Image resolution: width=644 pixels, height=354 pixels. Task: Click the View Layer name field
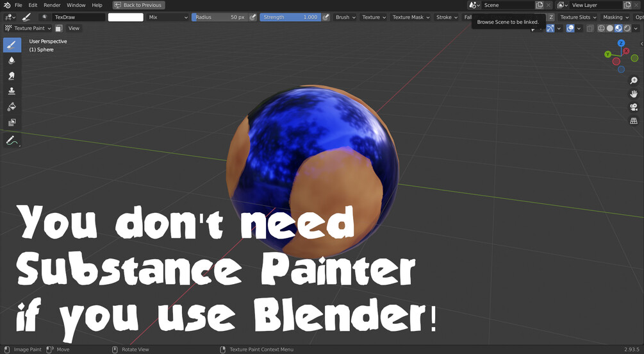pos(597,5)
